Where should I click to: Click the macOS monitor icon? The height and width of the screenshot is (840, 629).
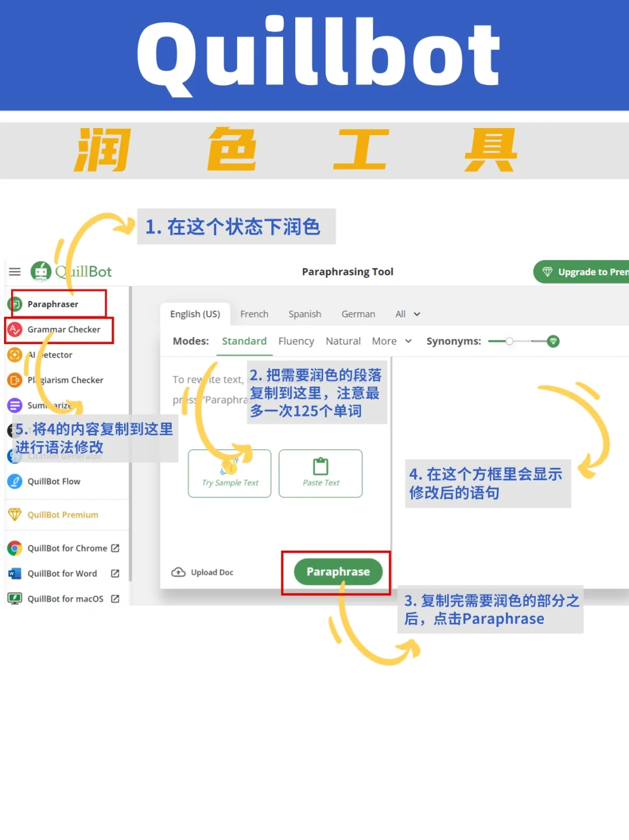(15, 598)
